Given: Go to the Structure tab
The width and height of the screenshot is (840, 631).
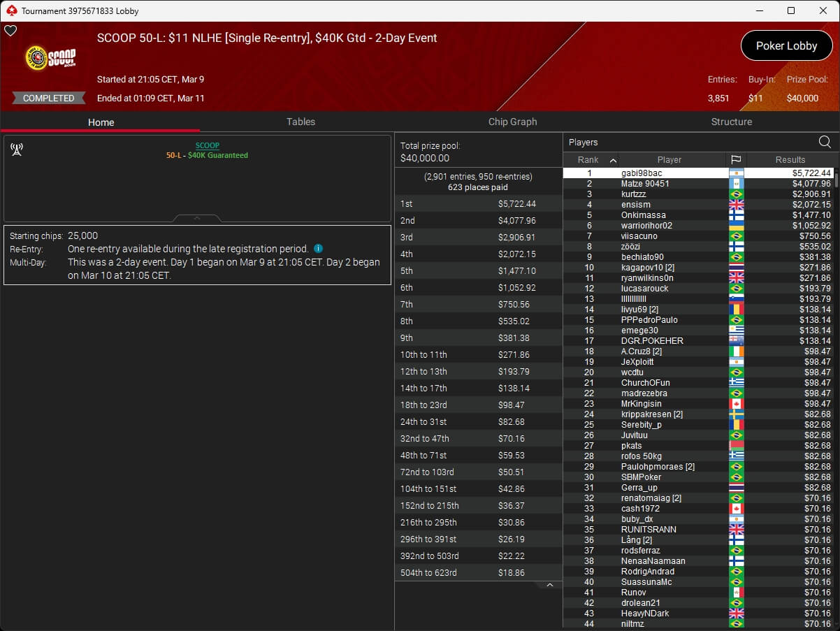Looking at the screenshot, I should point(731,122).
